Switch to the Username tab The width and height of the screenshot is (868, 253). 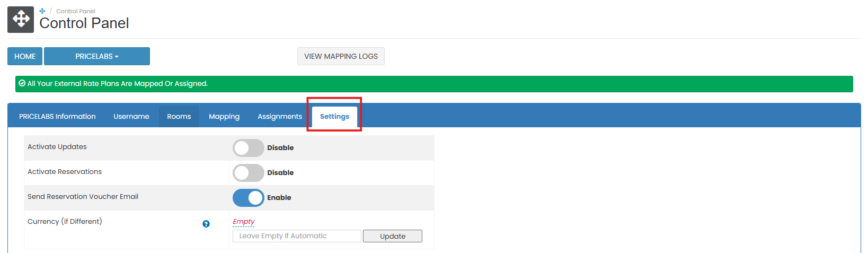(x=131, y=116)
